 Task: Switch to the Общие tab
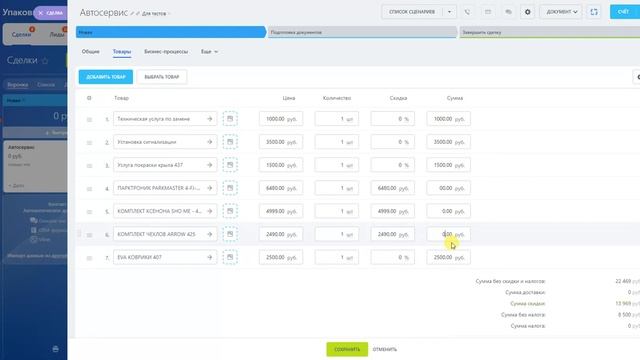click(x=91, y=52)
